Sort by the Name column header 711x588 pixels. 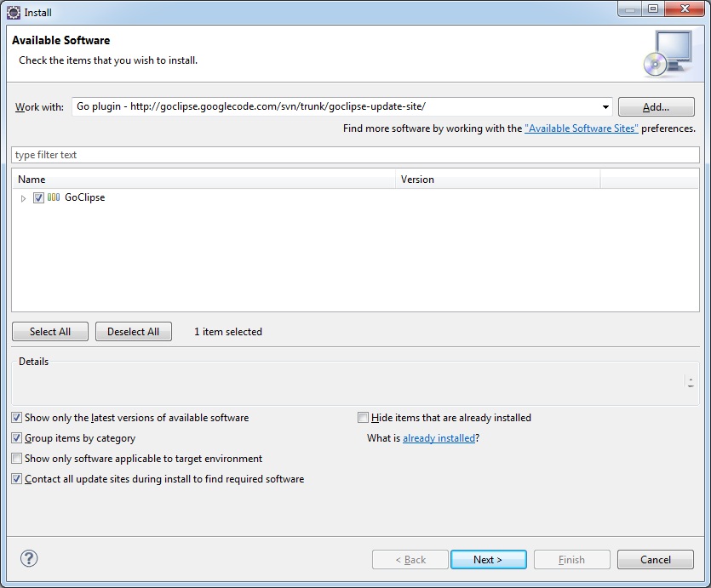tap(204, 180)
